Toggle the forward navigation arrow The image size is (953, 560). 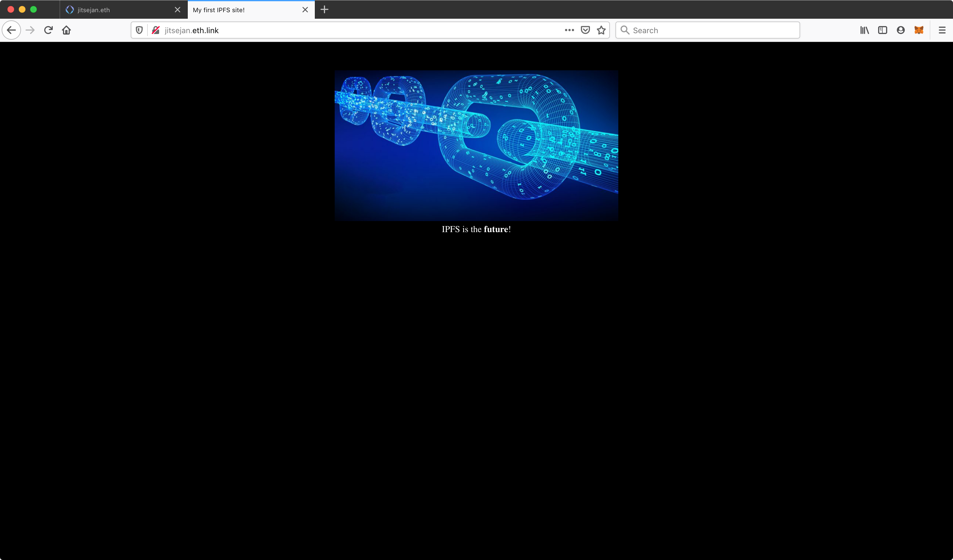pos(29,30)
